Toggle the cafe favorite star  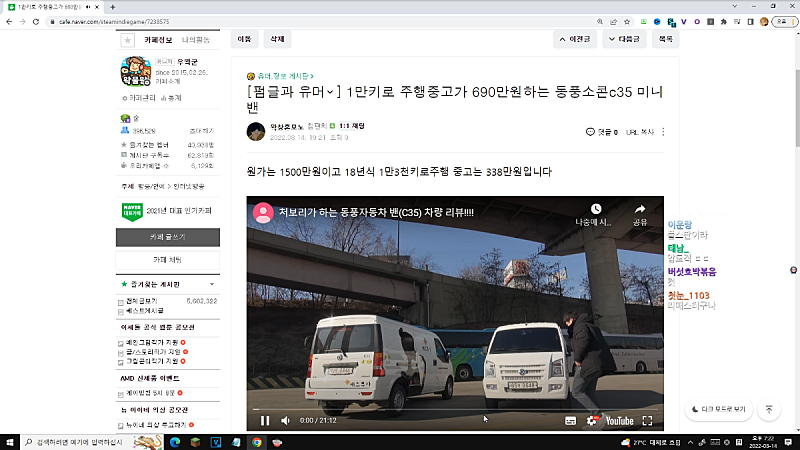(128, 40)
